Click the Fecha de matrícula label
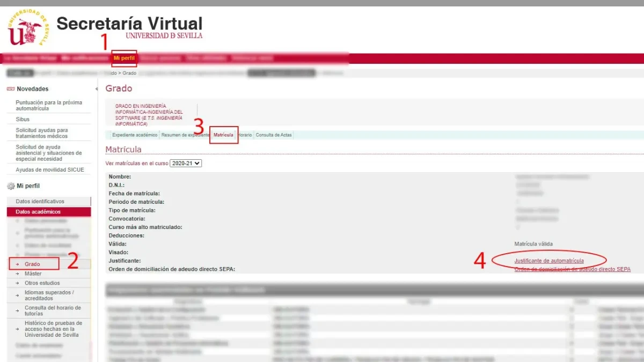This screenshot has width=644, height=362. [x=134, y=194]
